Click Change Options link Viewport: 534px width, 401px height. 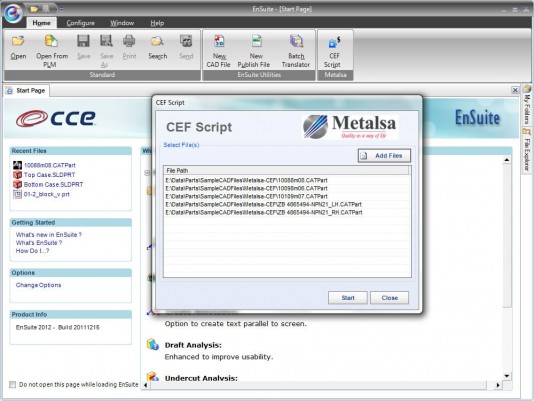point(38,285)
